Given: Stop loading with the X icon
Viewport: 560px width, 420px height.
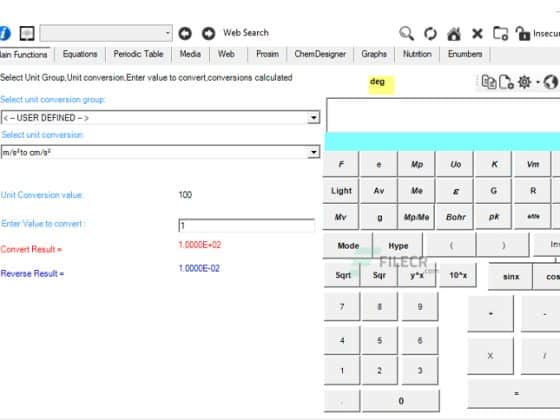Looking at the screenshot, I should coord(477,34).
